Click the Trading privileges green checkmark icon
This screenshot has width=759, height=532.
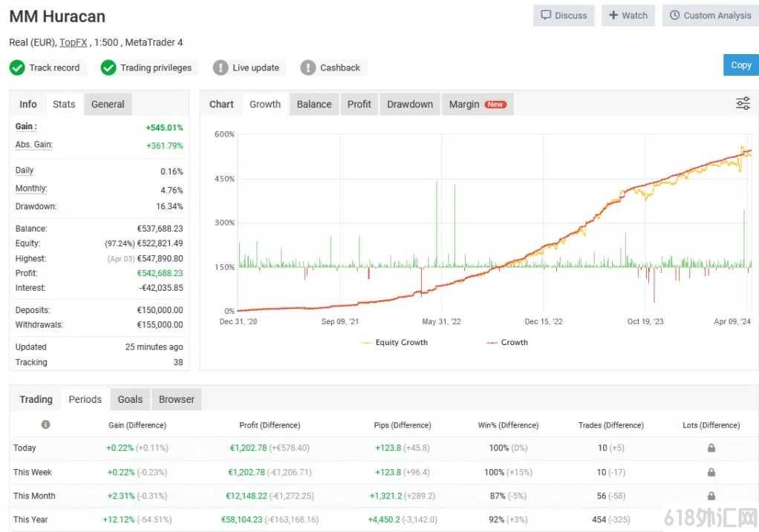pos(108,68)
